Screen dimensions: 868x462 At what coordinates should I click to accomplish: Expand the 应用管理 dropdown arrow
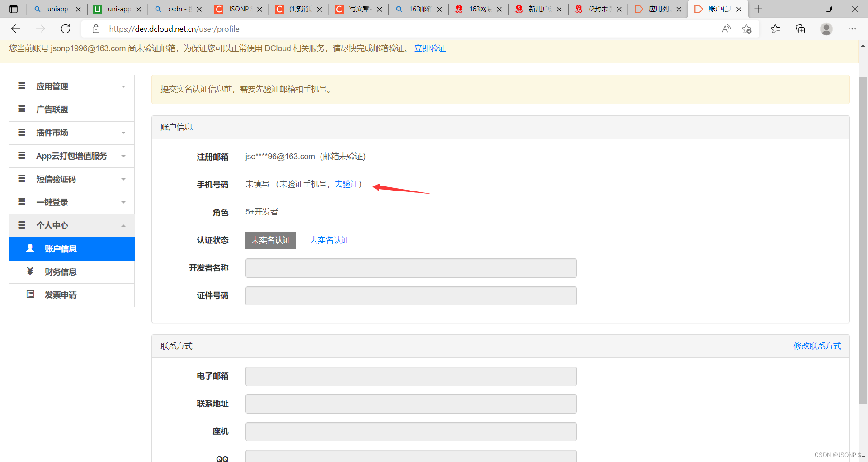tap(123, 87)
